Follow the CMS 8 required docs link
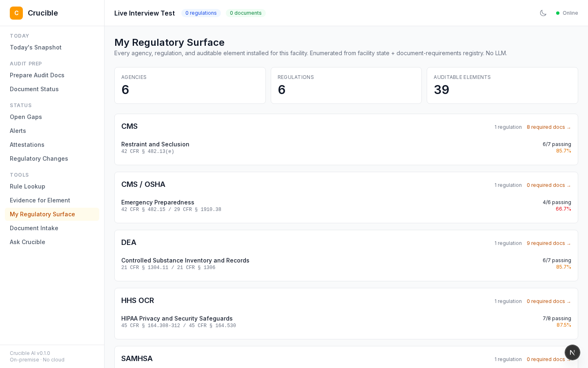 pos(549,127)
